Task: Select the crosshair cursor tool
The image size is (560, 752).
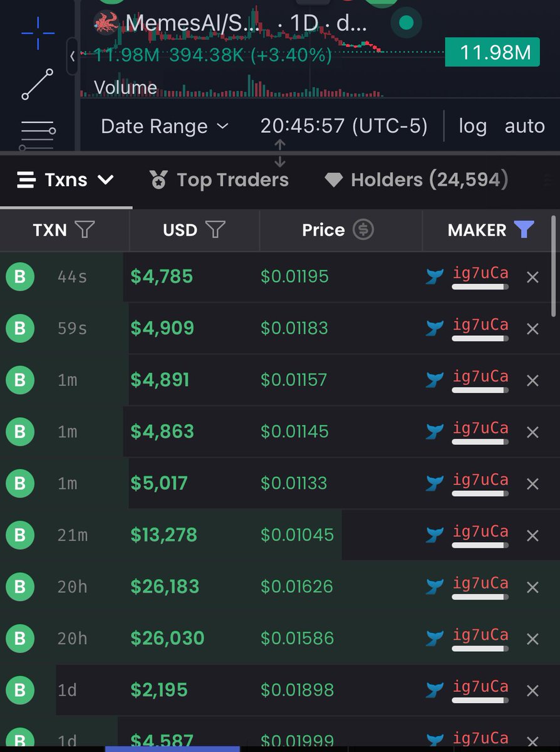Action: click(x=38, y=33)
